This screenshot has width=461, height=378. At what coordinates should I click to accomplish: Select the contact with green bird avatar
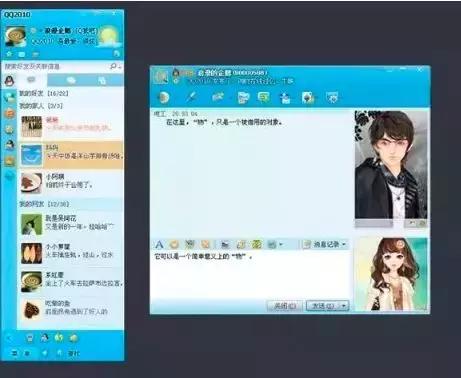[x=70, y=224]
